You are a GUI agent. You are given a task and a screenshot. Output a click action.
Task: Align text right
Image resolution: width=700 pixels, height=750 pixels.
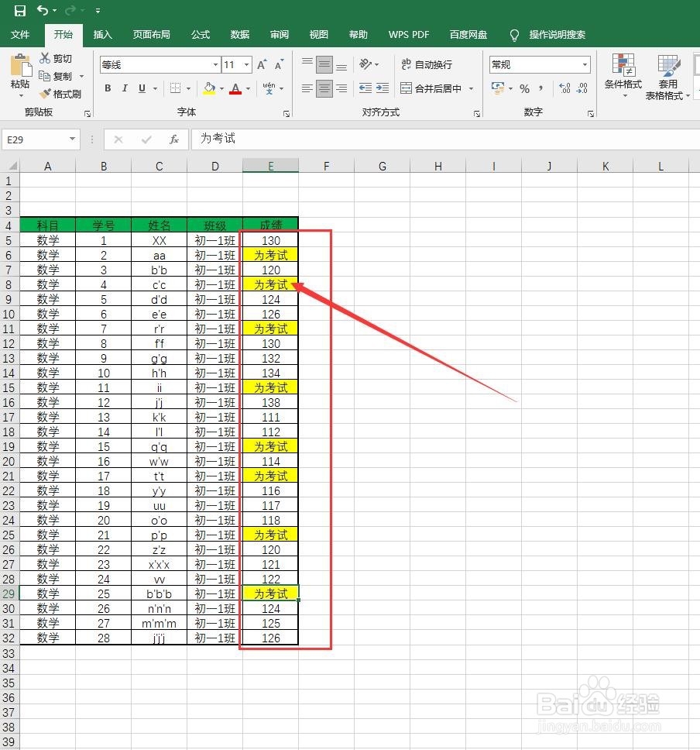[341, 88]
